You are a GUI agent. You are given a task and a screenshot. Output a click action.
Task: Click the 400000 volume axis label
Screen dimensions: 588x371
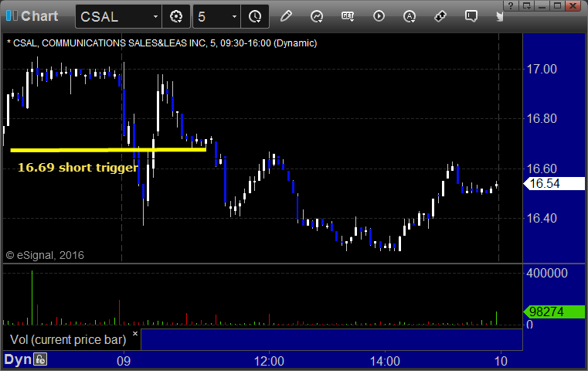click(x=546, y=273)
